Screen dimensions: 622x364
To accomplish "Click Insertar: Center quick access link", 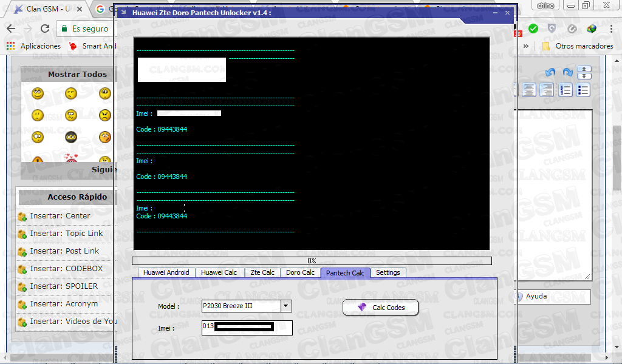I will pyautogui.click(x=60, y=216).
